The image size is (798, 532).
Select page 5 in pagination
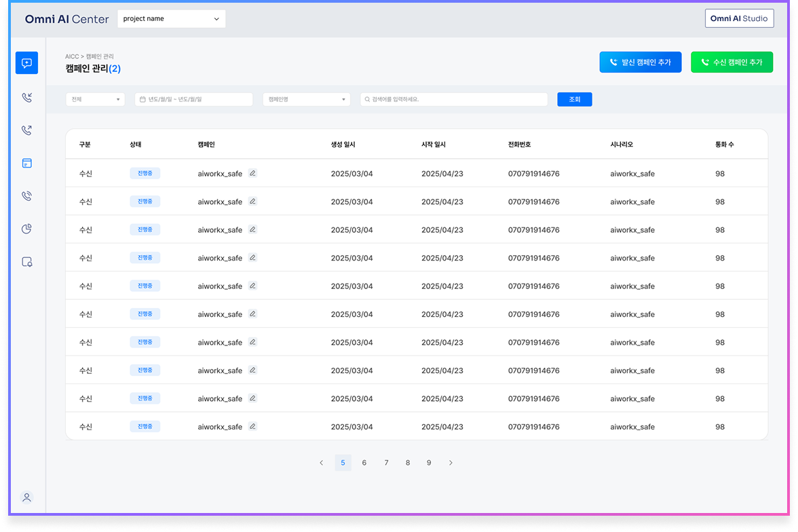tap(343, 463)
